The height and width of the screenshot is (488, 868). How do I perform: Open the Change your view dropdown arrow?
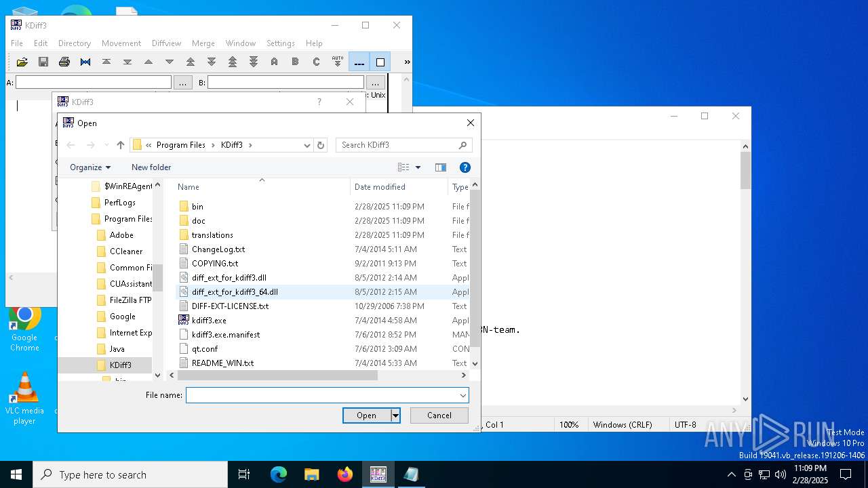(418, 167)
